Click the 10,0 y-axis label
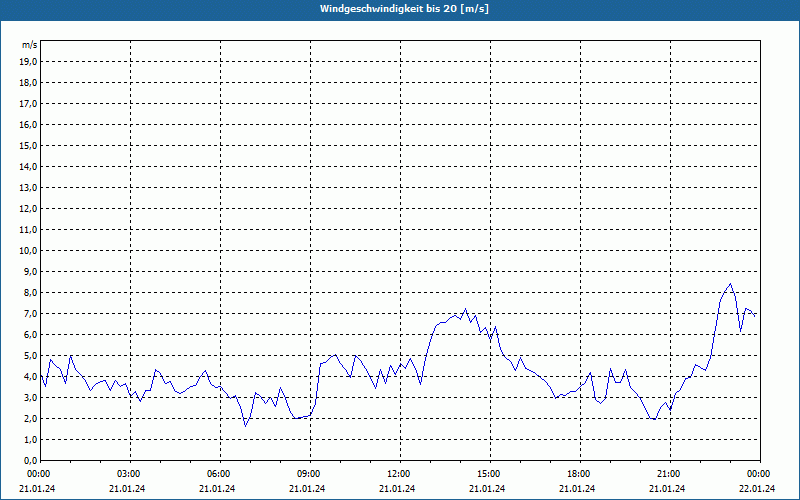 pos(29,251)
